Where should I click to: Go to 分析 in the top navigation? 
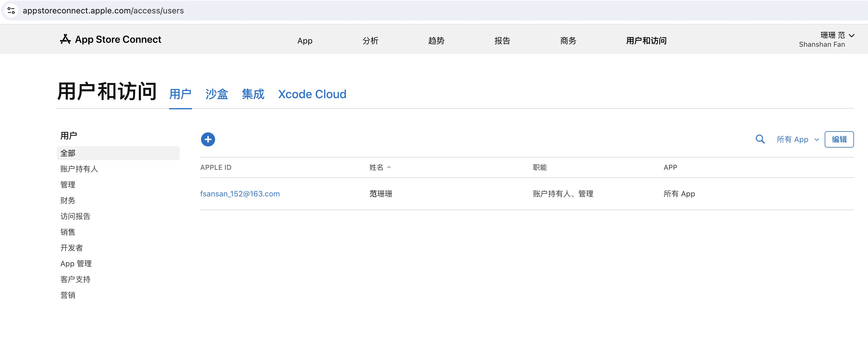tap(370, 41)
